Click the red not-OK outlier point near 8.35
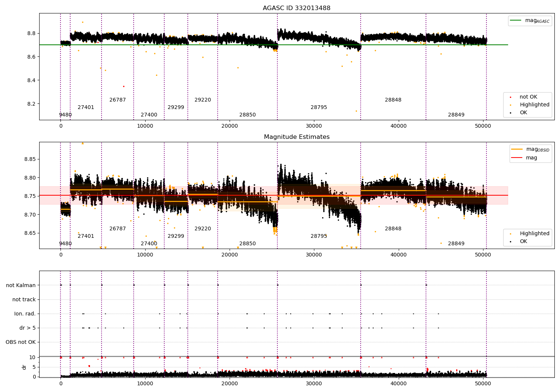560x392 pixels. click(x=124, y=86)
